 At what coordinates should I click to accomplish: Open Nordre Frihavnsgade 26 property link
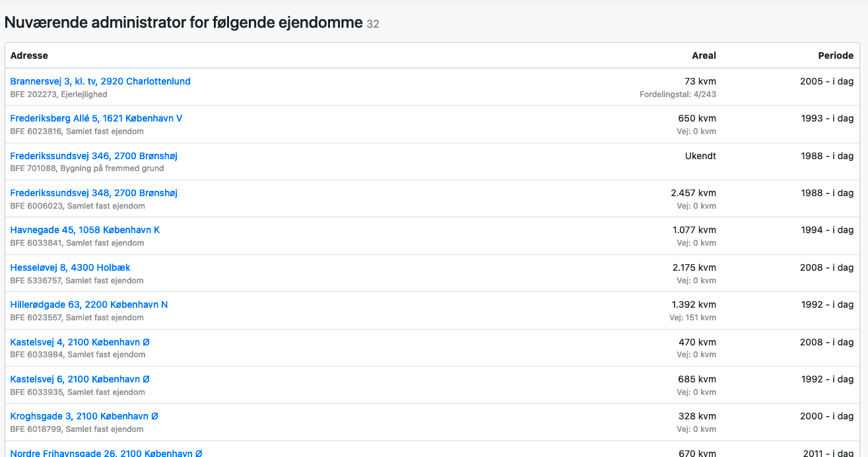click(106, 453)
